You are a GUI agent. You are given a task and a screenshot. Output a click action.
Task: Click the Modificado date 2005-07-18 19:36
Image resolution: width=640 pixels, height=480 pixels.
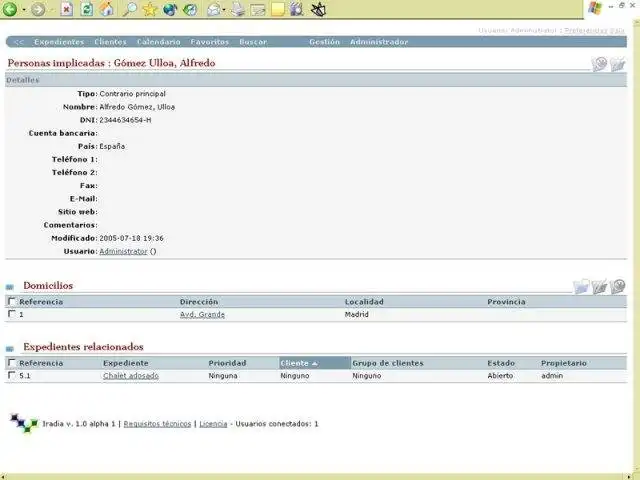tap(131, 238)
